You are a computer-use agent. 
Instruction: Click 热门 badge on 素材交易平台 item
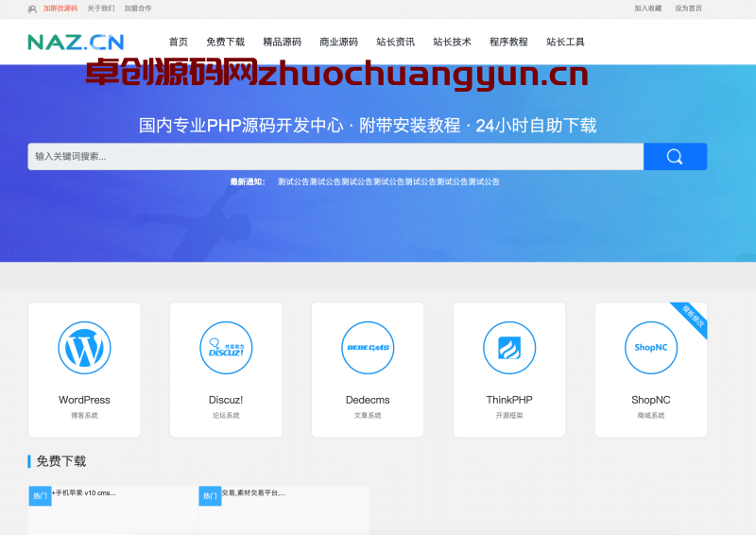click(210, 496)
